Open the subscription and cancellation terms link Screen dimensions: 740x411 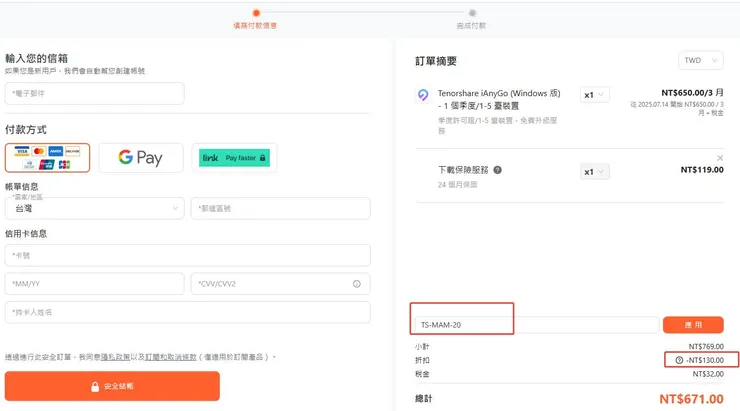coord(171,357)
